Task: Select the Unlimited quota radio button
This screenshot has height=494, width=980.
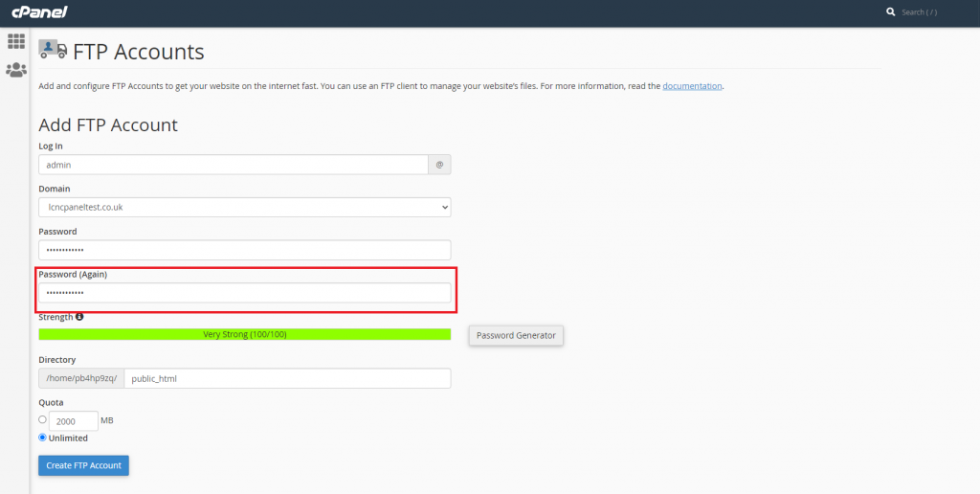Action: 42,438
